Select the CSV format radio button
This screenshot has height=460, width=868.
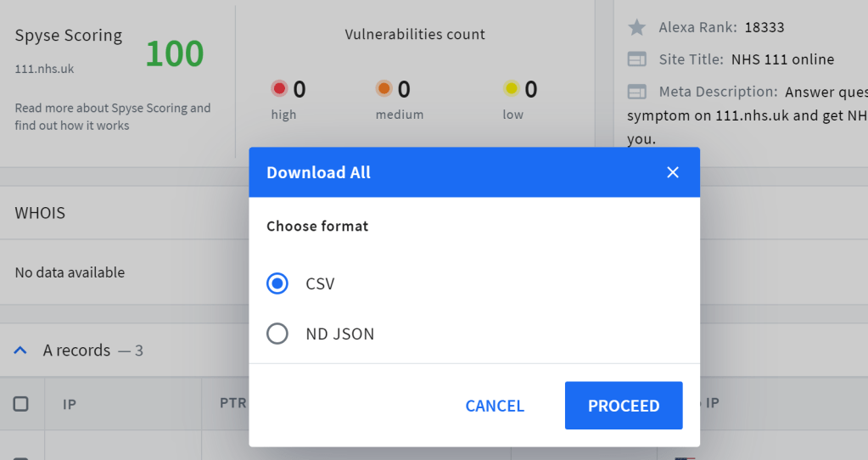pos(277,283)
